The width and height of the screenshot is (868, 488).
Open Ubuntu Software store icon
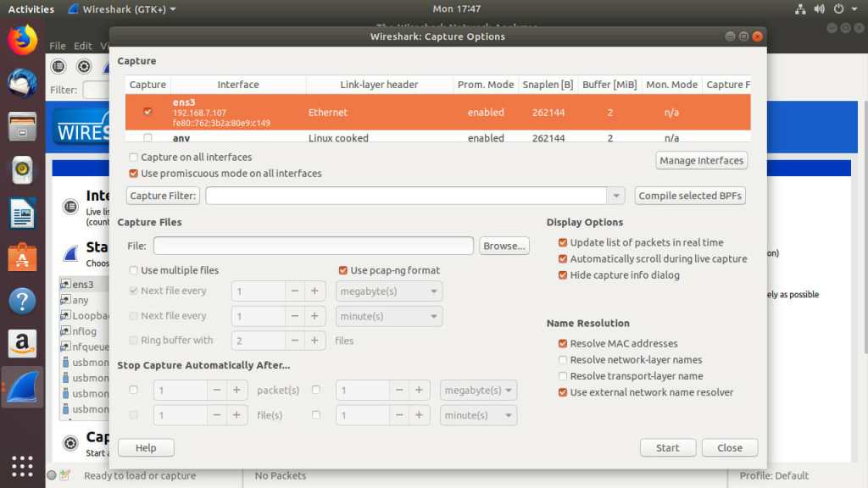(x=22, y=258)
